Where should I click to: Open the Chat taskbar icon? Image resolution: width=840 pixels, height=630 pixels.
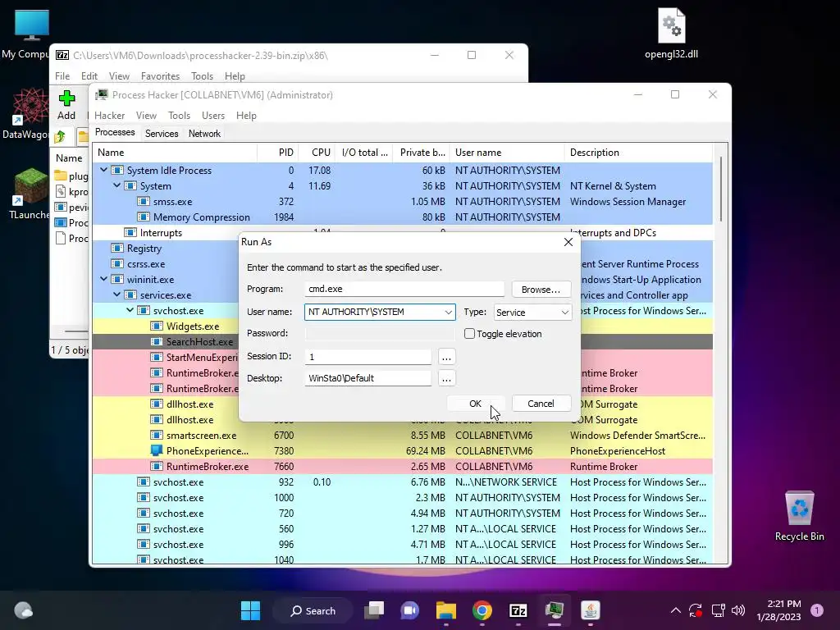coord(410,610)
